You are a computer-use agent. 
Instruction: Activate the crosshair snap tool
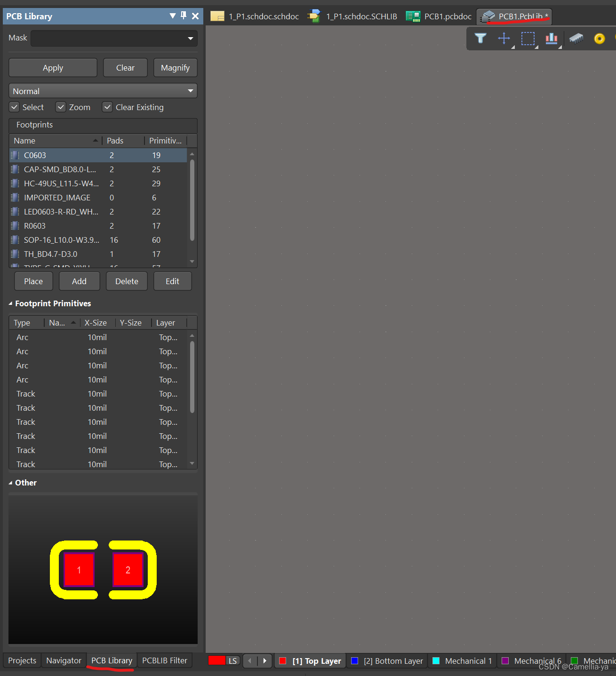(x=504, y=38)
